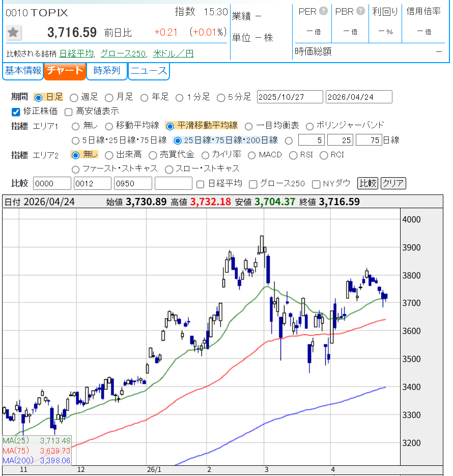
Task: Click the MA(75) legend value
Action: (x=55, y=451)
